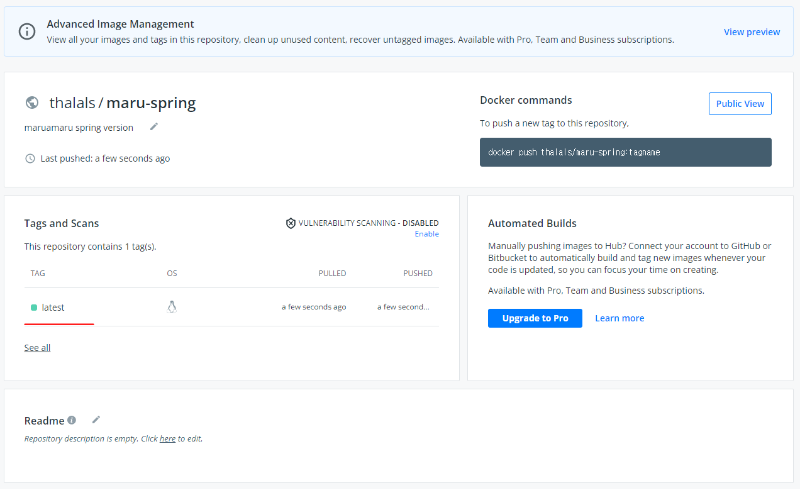
Task: Click 'To push a new tag' text
Action: [x=554, y=123]
